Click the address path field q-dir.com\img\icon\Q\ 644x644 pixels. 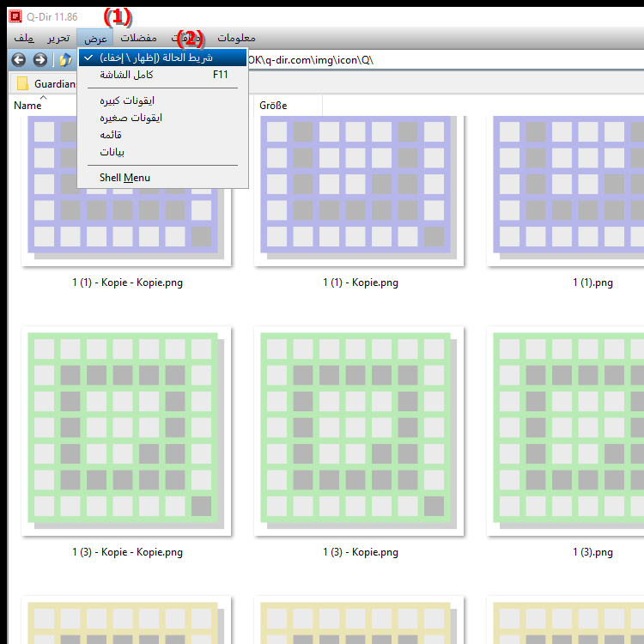(x=446, y=60)
